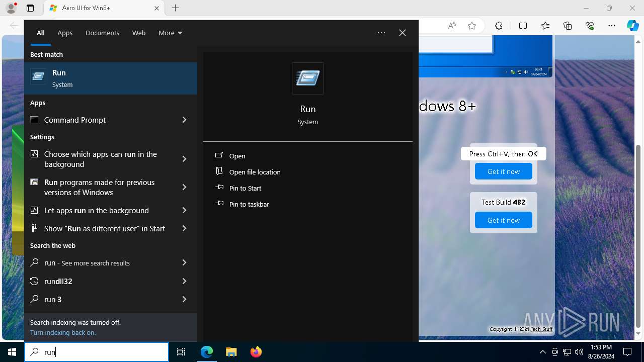The height and width of the screenshot is (362, 644).
Task: Expand the More filter dropdown
Action: point(171,33)
